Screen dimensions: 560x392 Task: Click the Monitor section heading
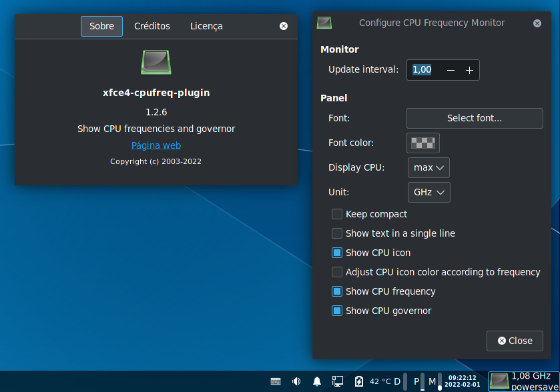[x=340, y=49]
